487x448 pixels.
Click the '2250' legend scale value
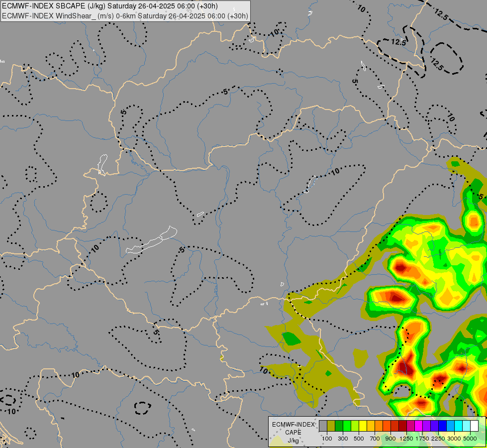pos(438,439)
